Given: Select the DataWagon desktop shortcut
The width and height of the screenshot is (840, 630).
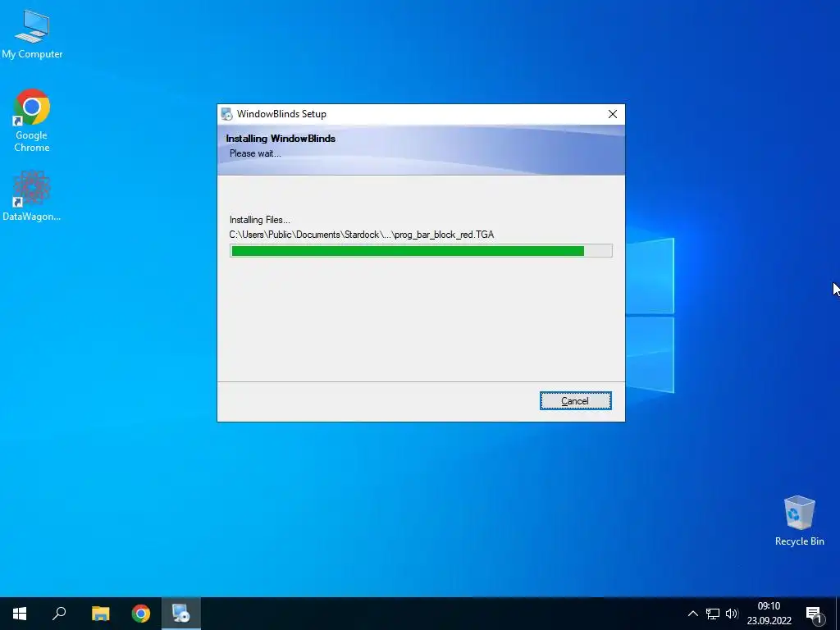Looking at the screenshot, I should click(32, 195).
